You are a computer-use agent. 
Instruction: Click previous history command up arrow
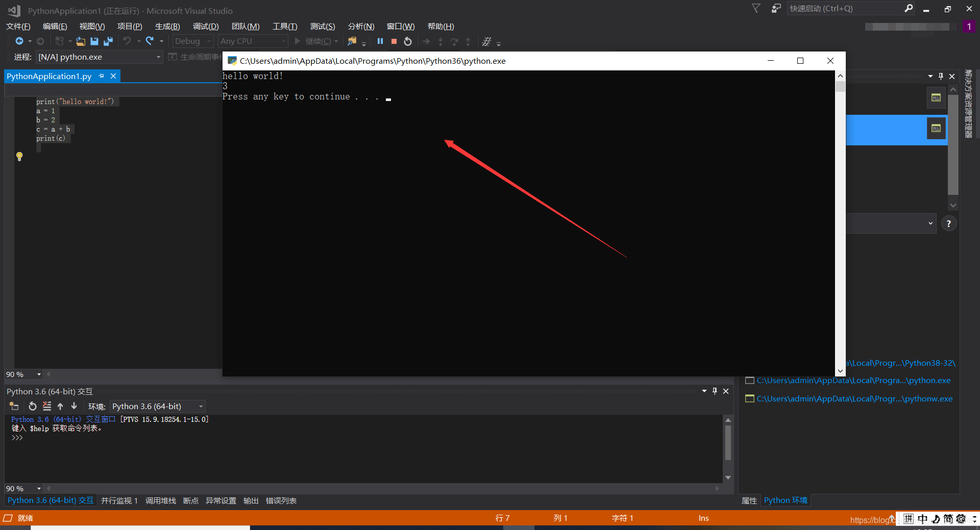(60, 406)
